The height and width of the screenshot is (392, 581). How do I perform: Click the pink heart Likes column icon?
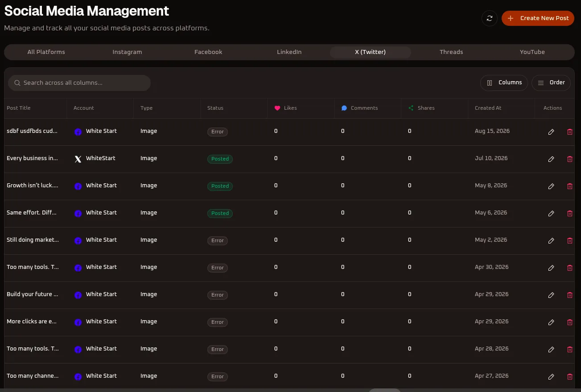[x=277, y=108]
